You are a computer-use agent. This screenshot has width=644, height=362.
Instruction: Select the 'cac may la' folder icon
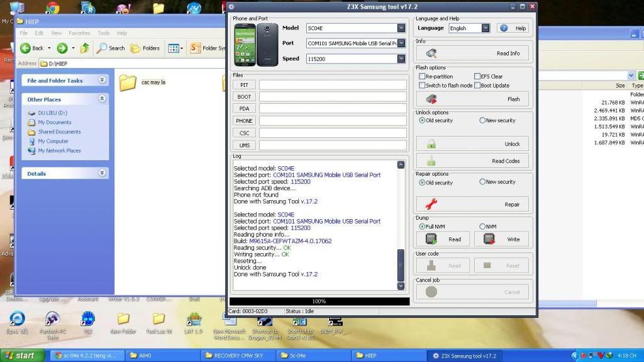128,82
